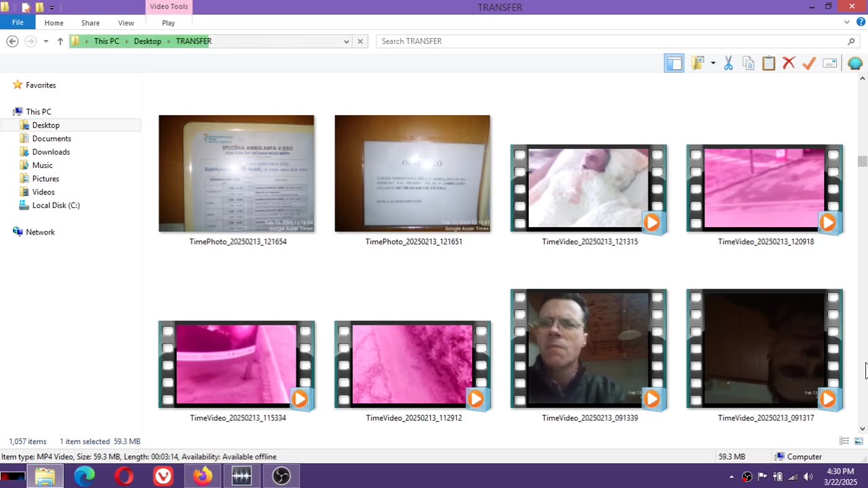The image size is (868, 488).
Task: Expand the breadcrumb arrow after Desktop
Action: click(169, 41)
